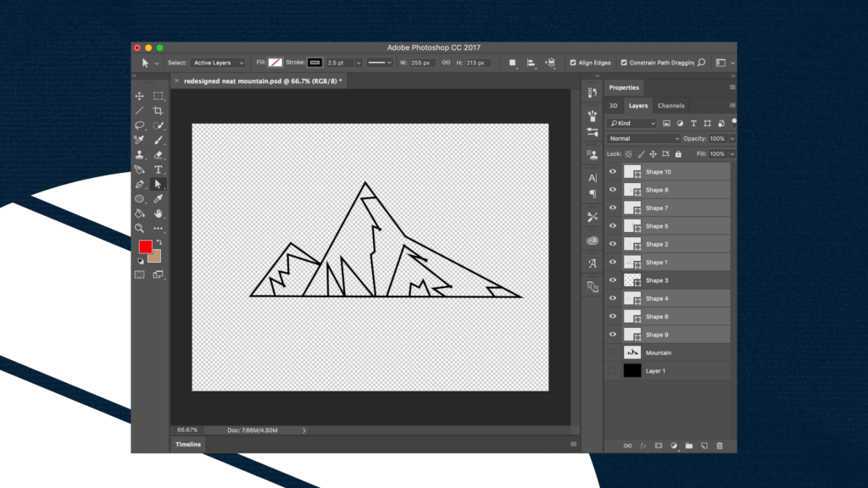This screenshot has height=488, width=868.
Task: Click the red foreground color swatch
Action: pos(146,247)
